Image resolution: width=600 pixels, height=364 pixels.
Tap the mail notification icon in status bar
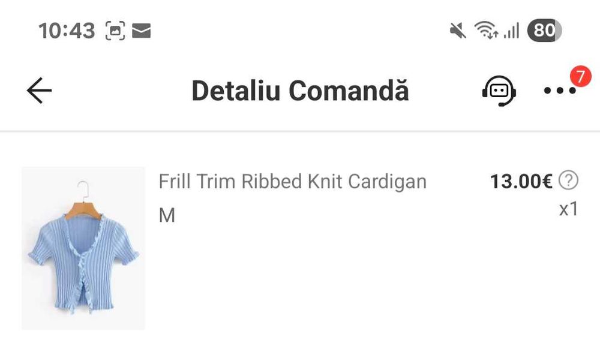141,31
